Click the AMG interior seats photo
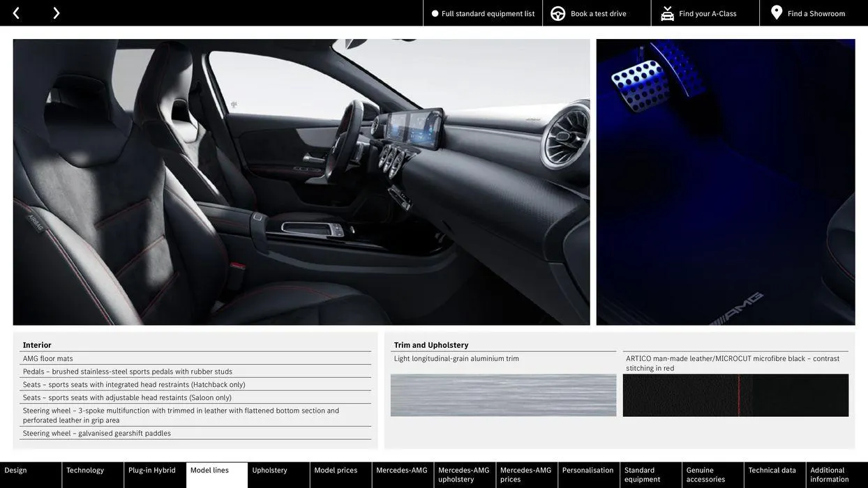The image size is (868, 488). (301, 182)
